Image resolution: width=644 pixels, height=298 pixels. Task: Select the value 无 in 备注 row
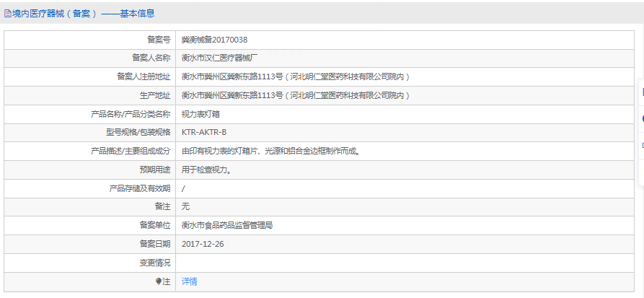point(185,207)
